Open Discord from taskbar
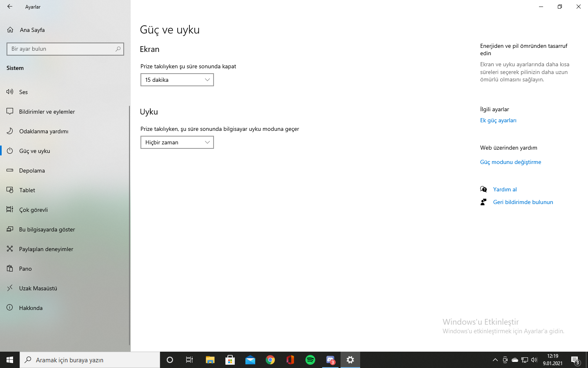588x368 pixels. tap(330, 360)
